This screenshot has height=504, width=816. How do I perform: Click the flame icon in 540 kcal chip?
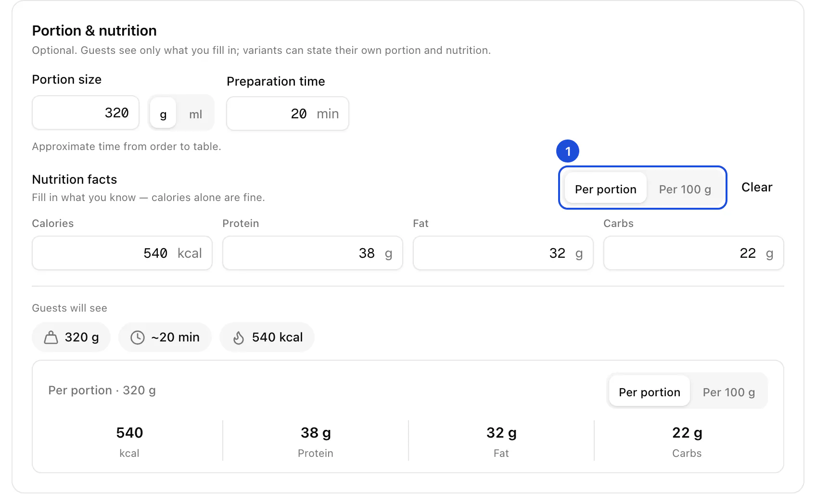[x=239, y=338]
